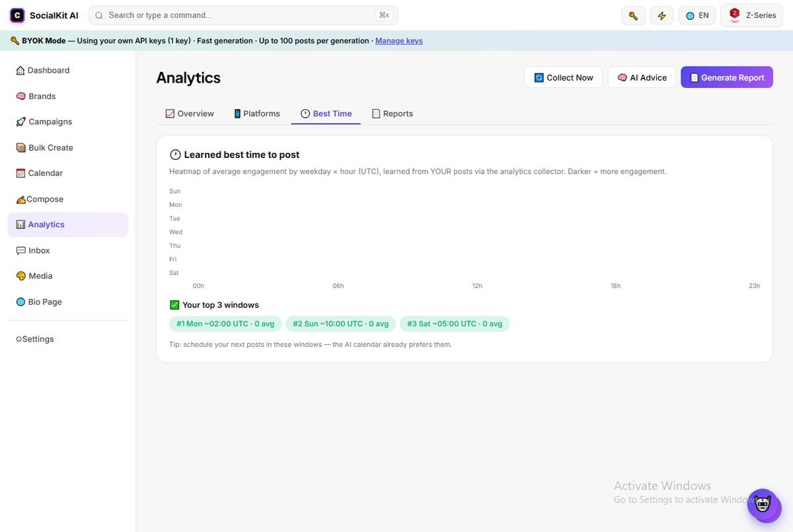Viewport: 793px width, 532px height.
Task: Go to Dashboard in the sidebar
Action: coord(67,70)
